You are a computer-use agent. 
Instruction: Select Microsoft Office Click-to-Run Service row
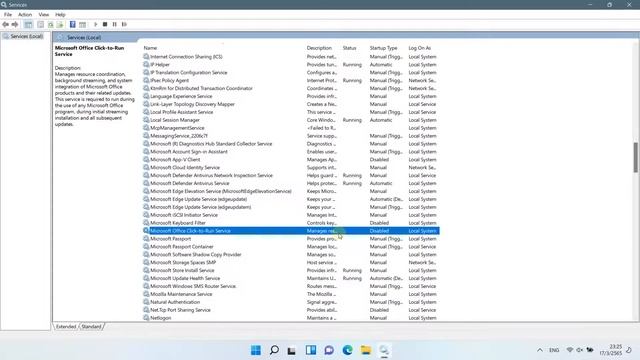(x=291, y=231)
